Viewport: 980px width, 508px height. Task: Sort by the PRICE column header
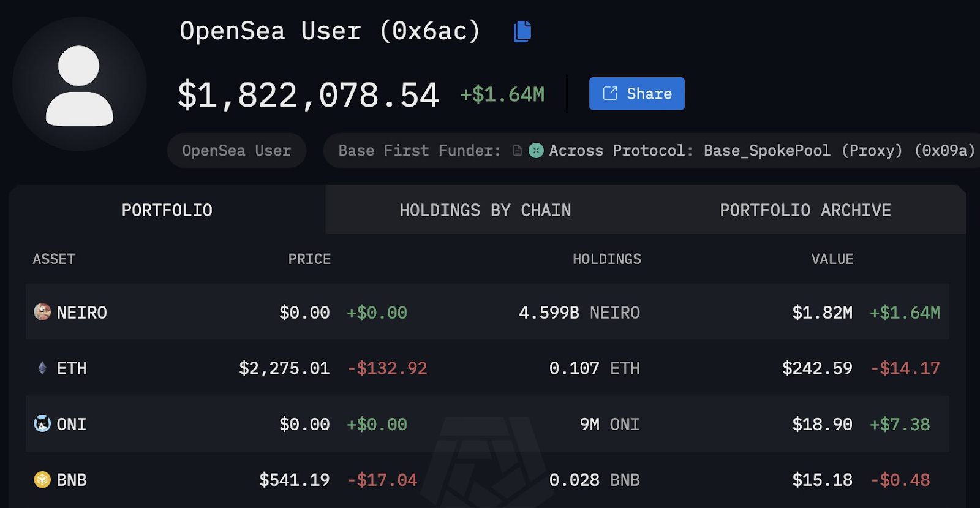[309, 259]
